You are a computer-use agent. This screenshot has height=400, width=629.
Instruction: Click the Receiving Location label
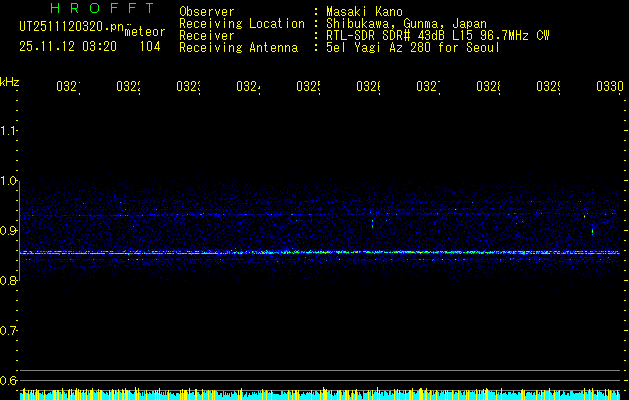tap(242, 24)
